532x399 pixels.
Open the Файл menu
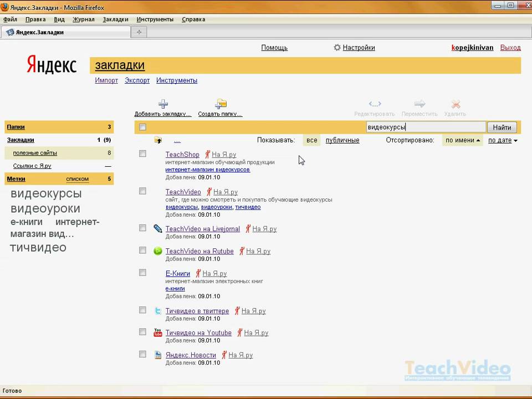point(10,19)
